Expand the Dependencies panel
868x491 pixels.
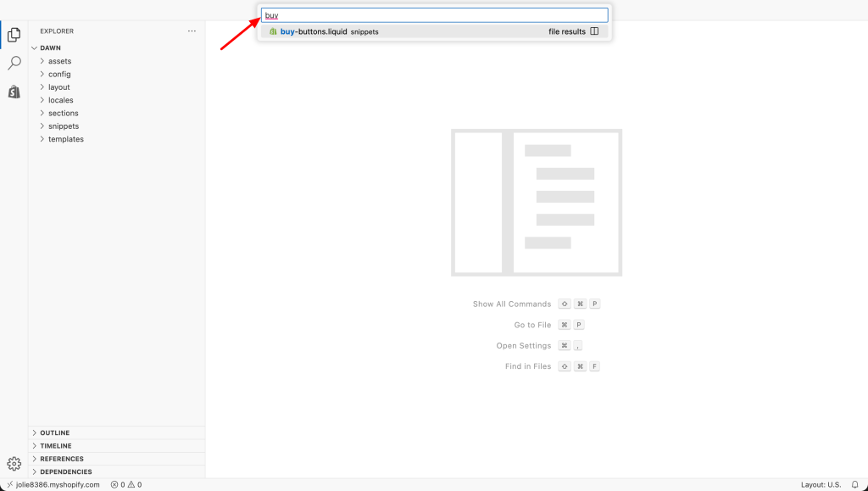coord(65,472)
